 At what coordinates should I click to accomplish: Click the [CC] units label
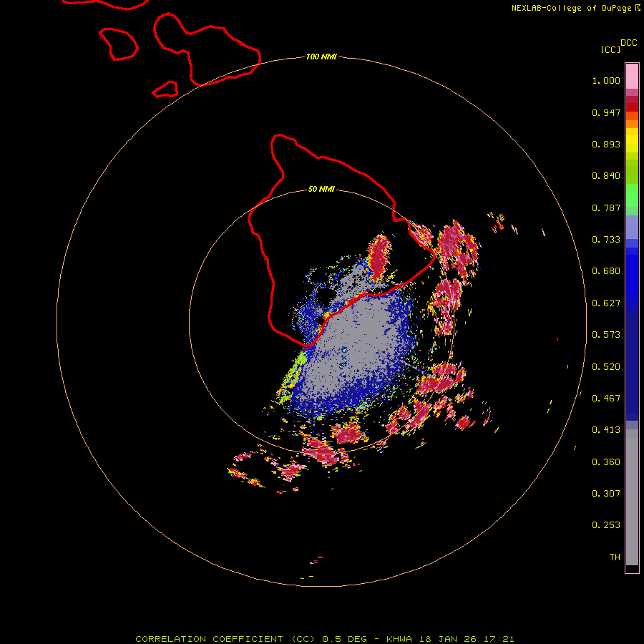click(610, 49)
